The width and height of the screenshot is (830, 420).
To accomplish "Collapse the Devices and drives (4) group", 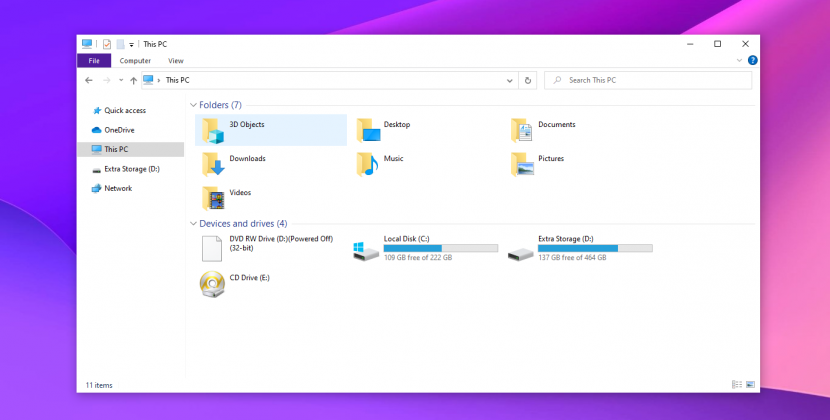I will 193,224.
